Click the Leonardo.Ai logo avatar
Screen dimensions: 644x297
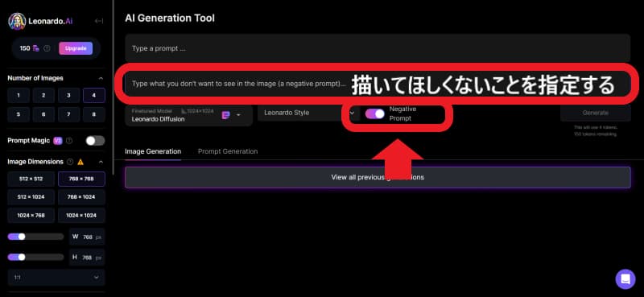(x=17, y=22)
